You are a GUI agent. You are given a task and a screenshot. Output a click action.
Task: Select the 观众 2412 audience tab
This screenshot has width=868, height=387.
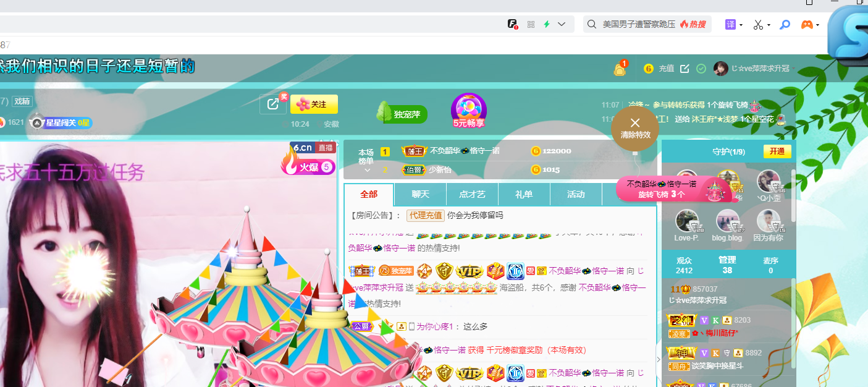[x=684, y=265]
